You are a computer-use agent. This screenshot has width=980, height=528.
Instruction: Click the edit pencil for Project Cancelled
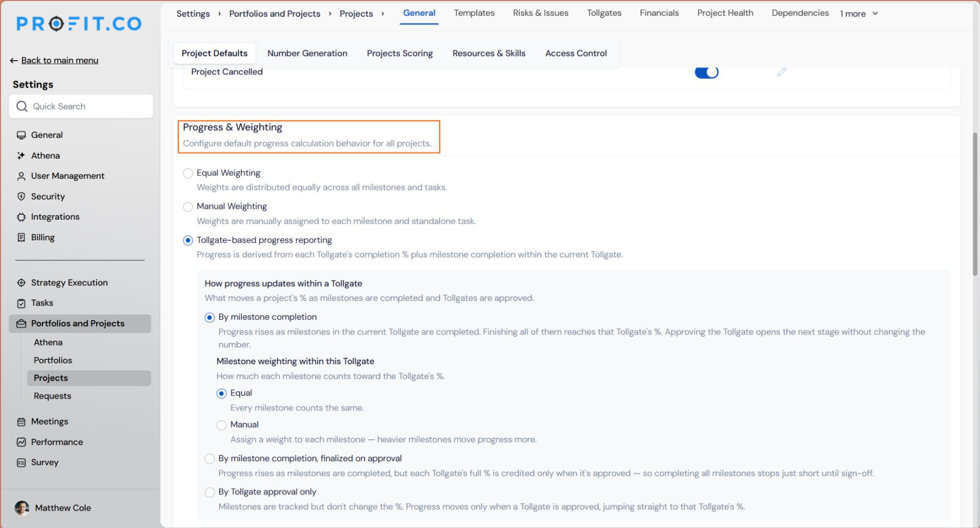(x=781, y=72)
